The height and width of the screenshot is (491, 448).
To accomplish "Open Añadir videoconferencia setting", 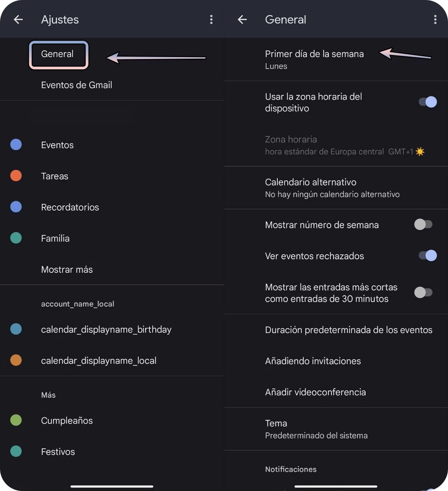I will [336, 392].
